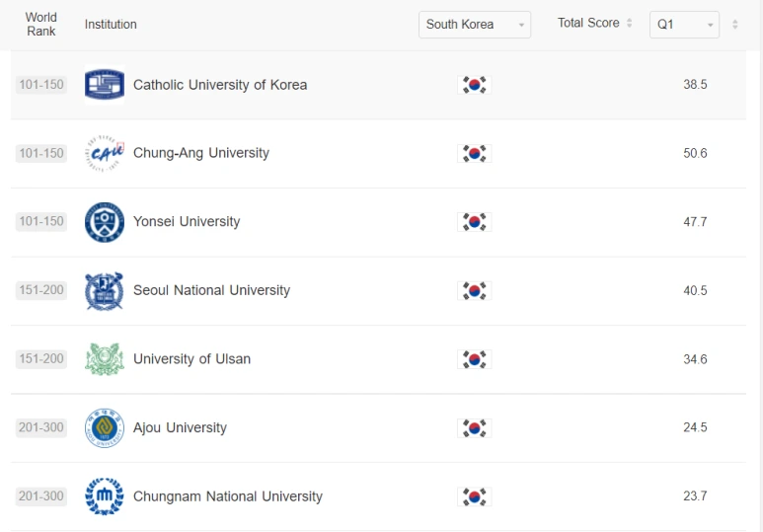Click the Chung-Ang University CAU logo
The image size is (763, 532).
[x=105, y=153]
